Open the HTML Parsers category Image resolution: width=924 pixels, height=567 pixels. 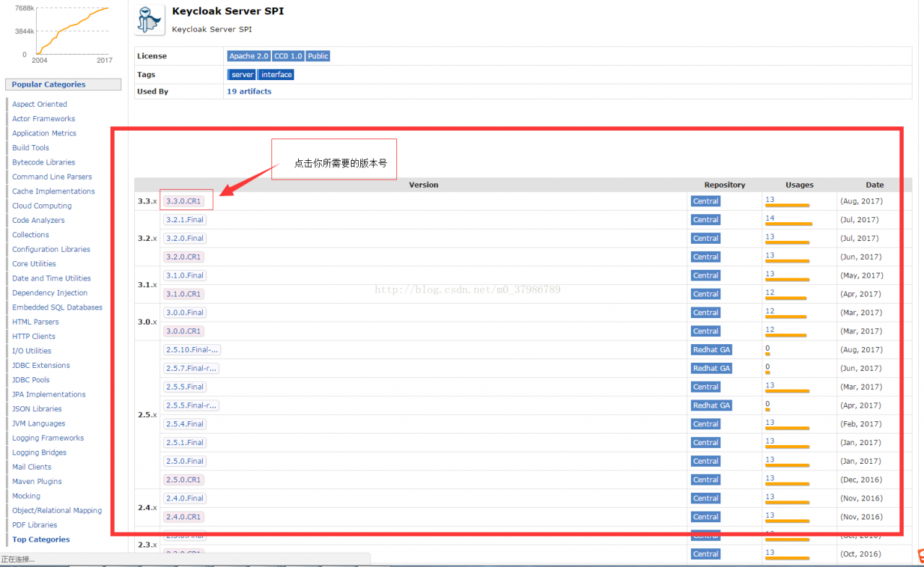point(35,322)
